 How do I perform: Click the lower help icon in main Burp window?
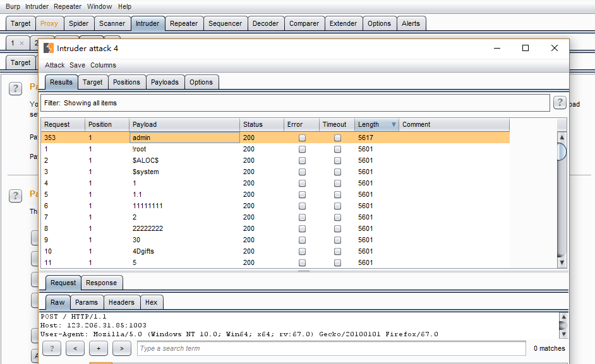(16, 196)
